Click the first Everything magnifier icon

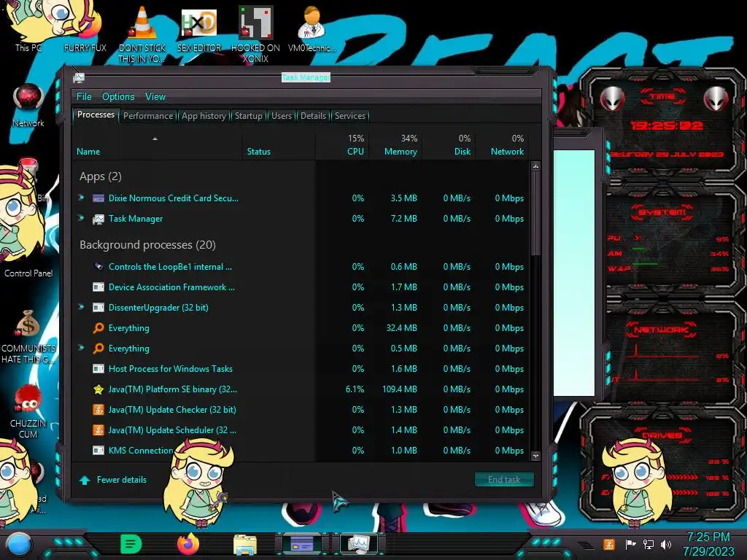(x=98, y=328)
